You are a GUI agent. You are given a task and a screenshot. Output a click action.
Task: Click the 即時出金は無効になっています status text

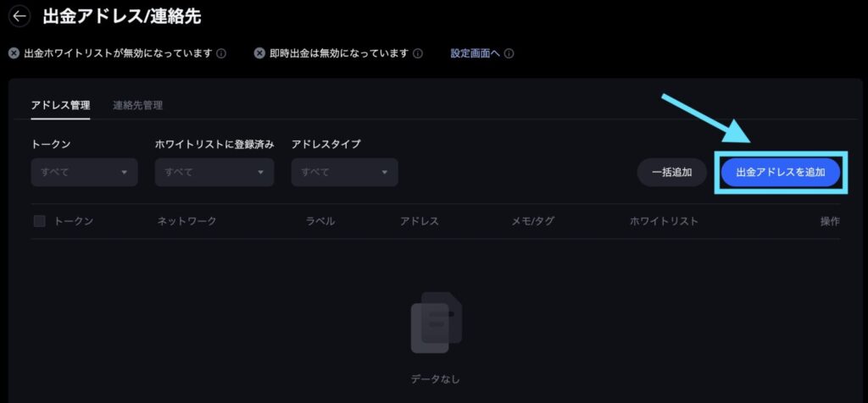pos(339,53)
